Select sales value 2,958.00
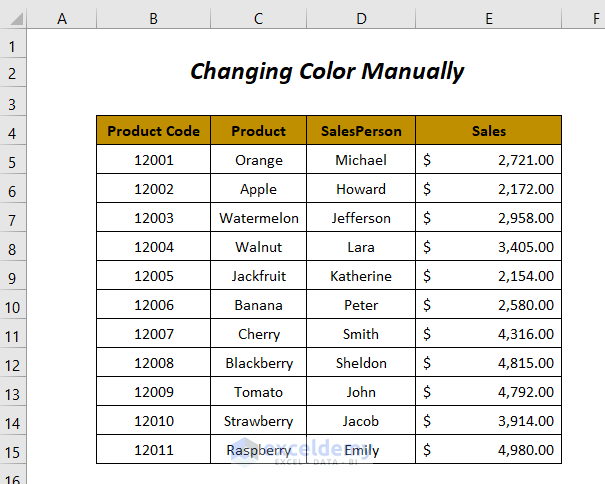The width and height of the screenshot is (605, 484). click(x=489, y=217)
